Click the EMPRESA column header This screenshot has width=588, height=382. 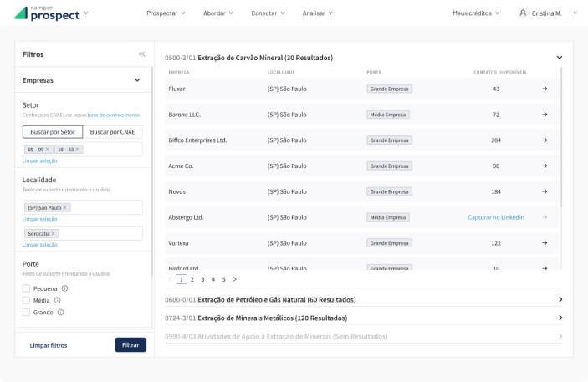pyautogui.click(x=179, y=72)
